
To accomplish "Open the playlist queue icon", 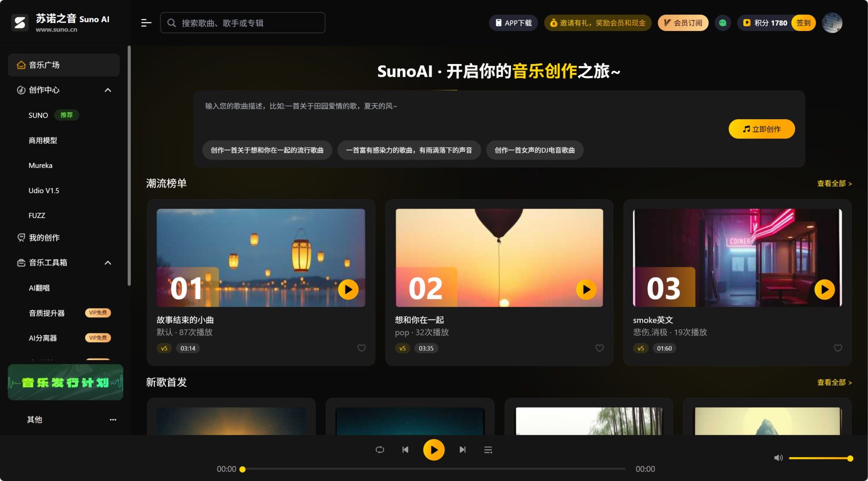I will pos(488,450).
